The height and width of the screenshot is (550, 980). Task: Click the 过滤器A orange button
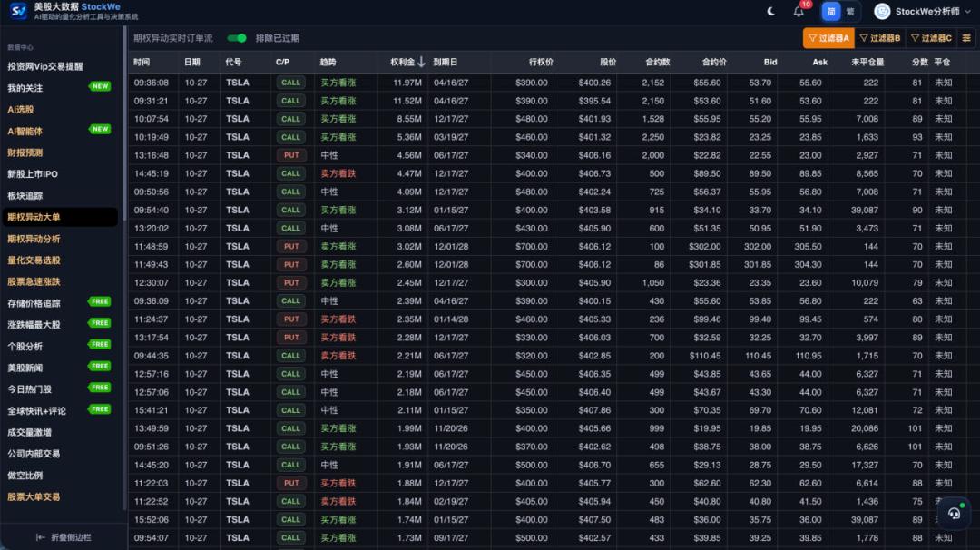(x=828, y=38)
